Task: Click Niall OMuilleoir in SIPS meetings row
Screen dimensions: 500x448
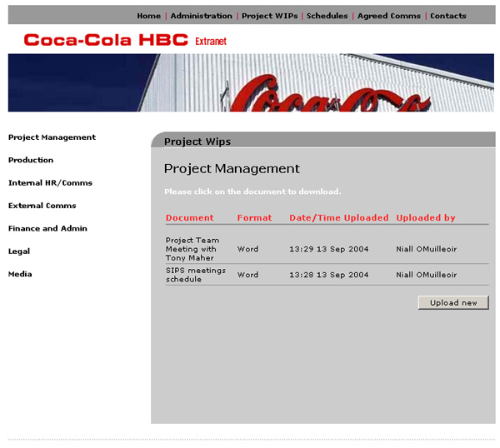Action: [x=427, y=275]
